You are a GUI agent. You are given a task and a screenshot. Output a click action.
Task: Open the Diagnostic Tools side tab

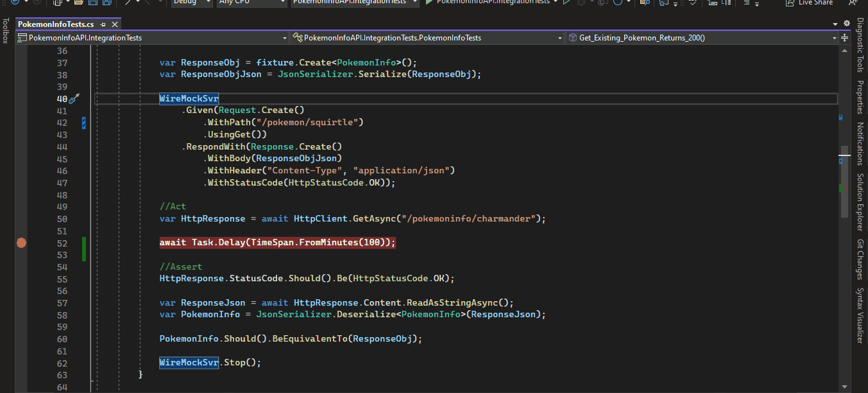[x=860, y=45]
